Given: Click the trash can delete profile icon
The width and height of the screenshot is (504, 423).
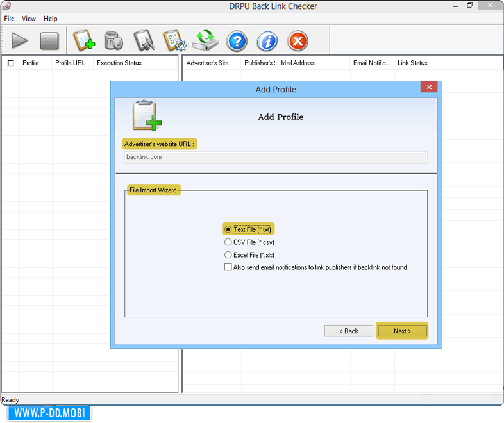Looking at the screenshot, I should [113, 40].
